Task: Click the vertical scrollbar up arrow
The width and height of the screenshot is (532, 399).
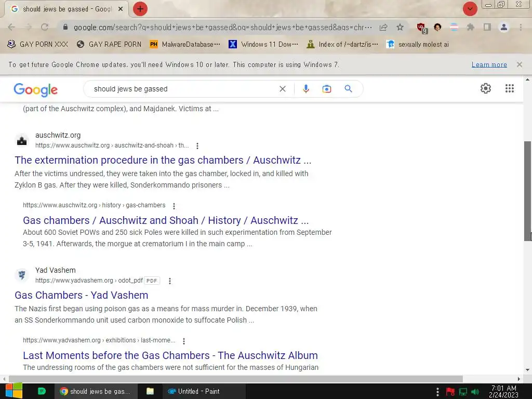Action: (528, 79)
